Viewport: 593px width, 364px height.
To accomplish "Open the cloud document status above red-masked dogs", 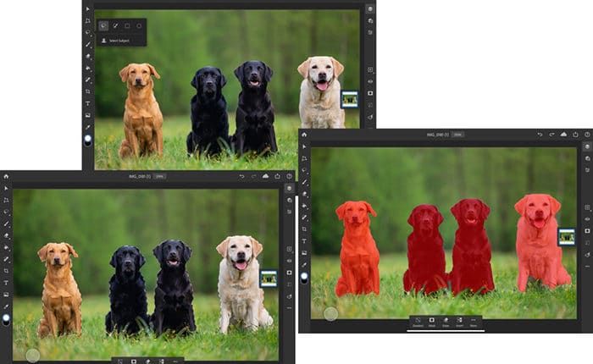I will (563, 135).
